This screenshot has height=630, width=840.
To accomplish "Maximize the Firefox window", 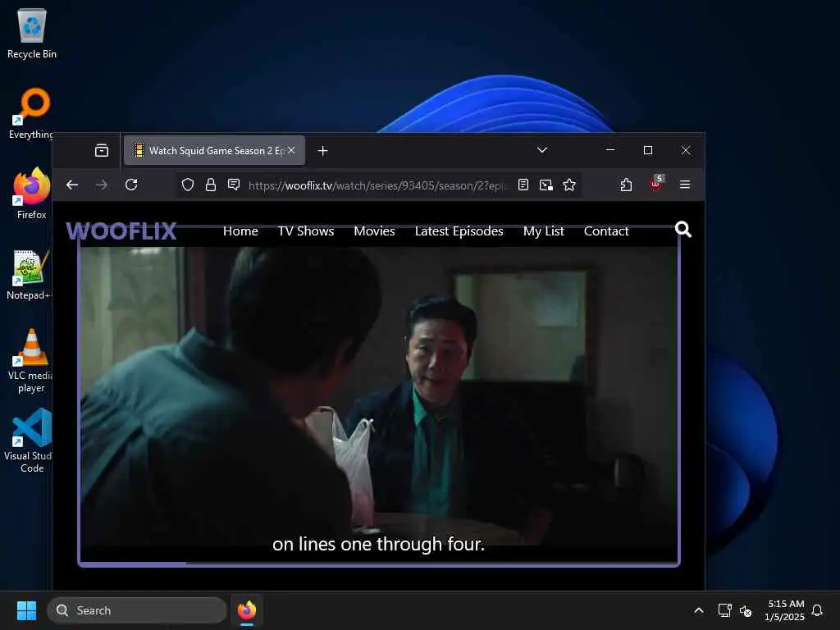I will coord(648,150).
